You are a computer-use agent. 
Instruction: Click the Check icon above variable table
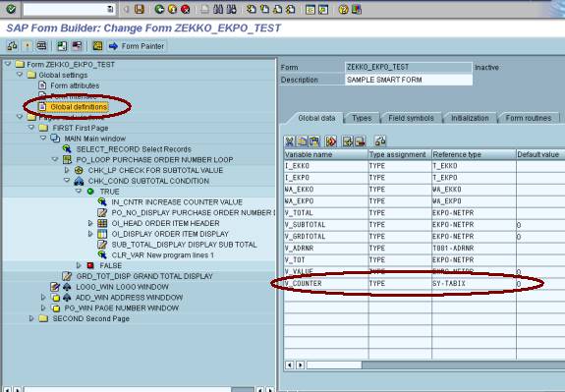tap(380, 140)
